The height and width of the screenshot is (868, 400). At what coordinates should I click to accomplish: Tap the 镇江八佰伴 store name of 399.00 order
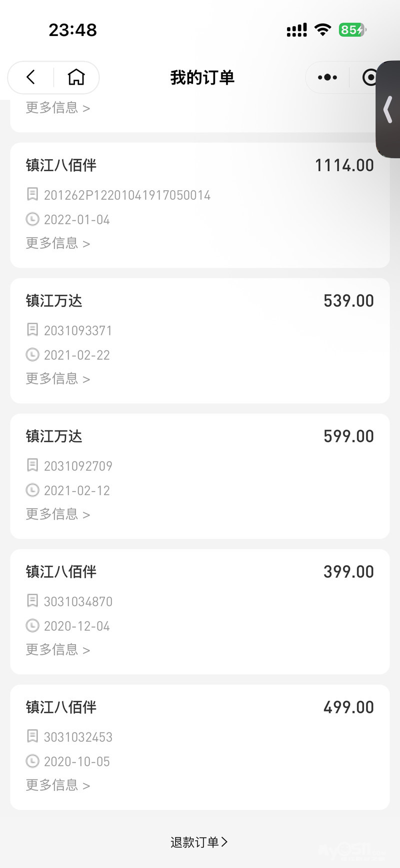(x=61, y=572)
